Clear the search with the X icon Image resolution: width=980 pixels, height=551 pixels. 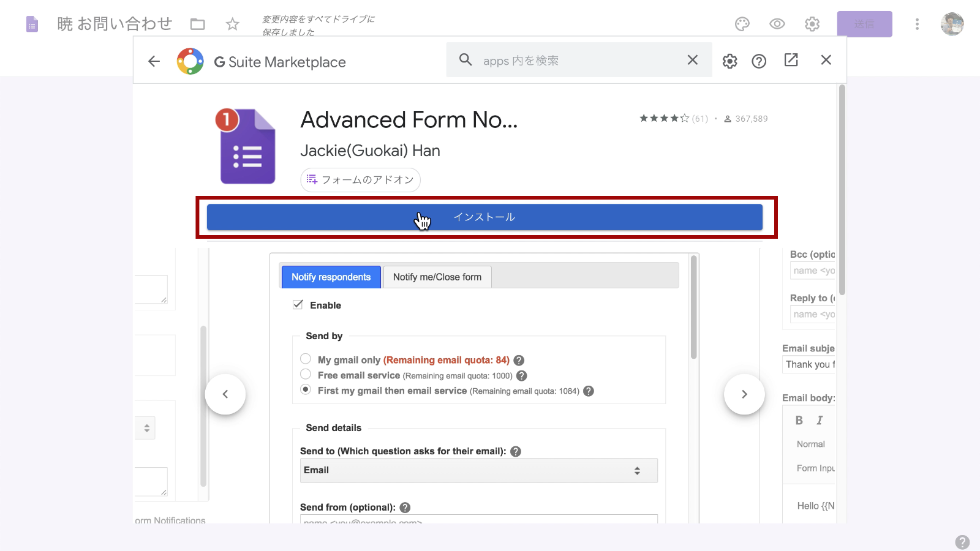(693, 60)
